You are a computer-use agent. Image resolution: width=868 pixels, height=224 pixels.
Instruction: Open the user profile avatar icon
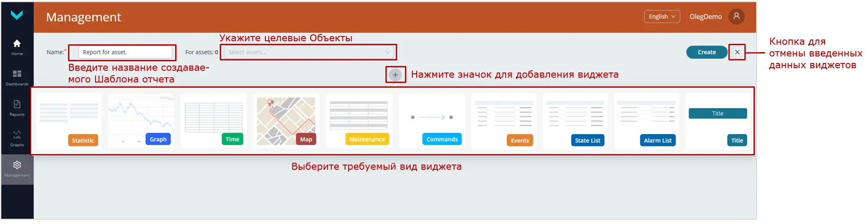[x=736, y=16]
